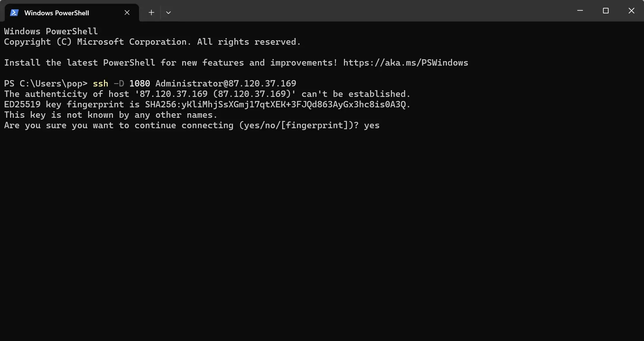Minimize the terminal window
644x341 pixels.
pyautogui.click(x=580, y=11)
